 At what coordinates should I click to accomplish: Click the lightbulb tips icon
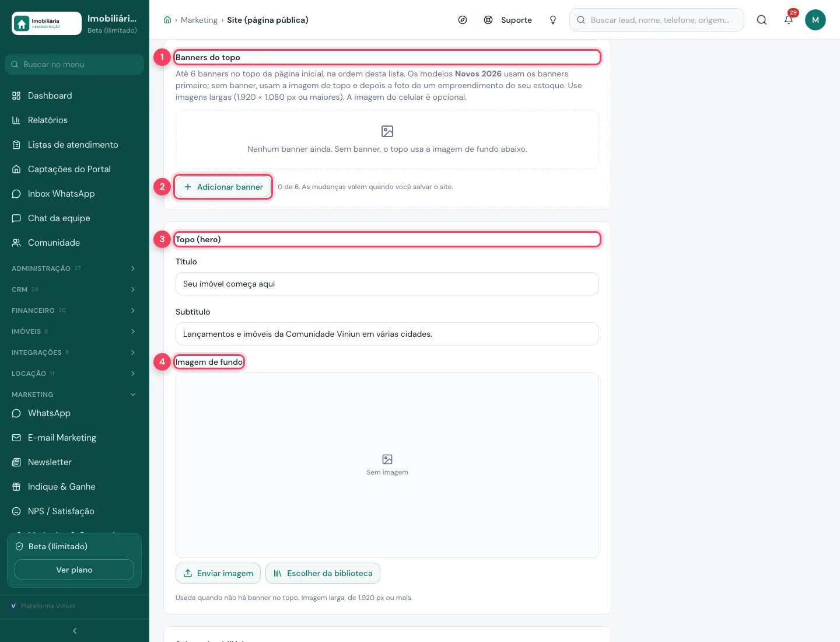click(553, 20)
